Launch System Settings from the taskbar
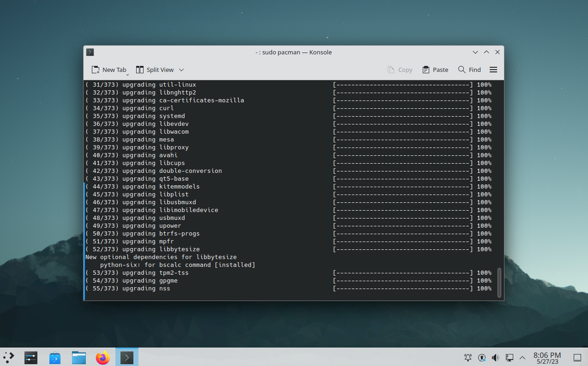This screenshot has height=366, width=588. point(31,357)
